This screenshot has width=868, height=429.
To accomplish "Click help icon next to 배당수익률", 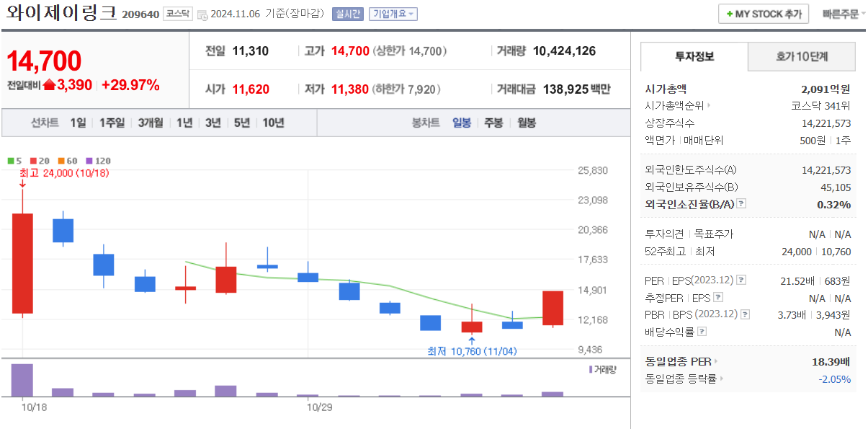I will click(x=702, y=332).
